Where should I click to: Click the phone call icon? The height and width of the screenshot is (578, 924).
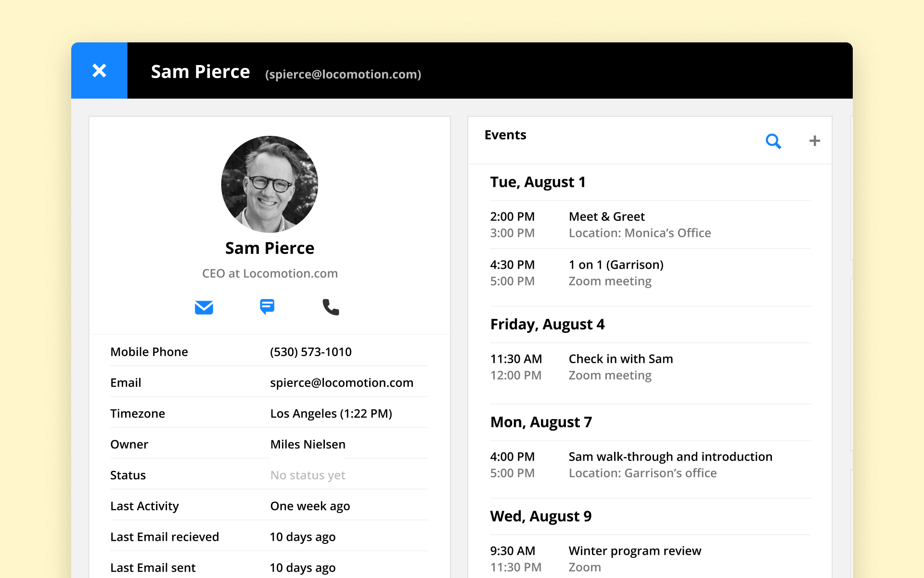click(x=331, y=307)
